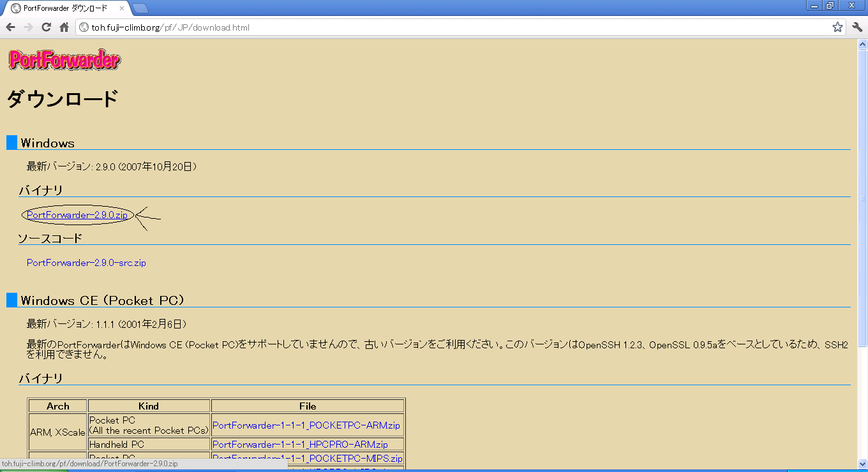
Task: Download PortForwarder-2.9.0-src.zip source
Action: [86, 263]
